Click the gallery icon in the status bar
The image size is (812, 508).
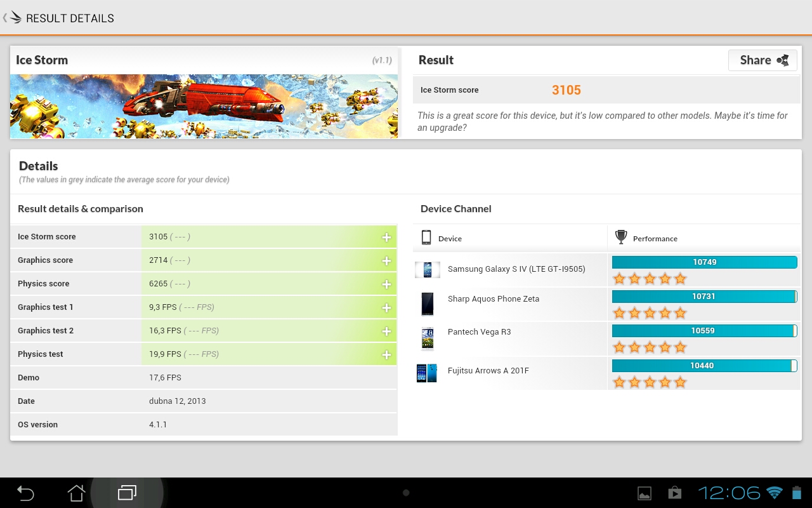tap(644, 493)
